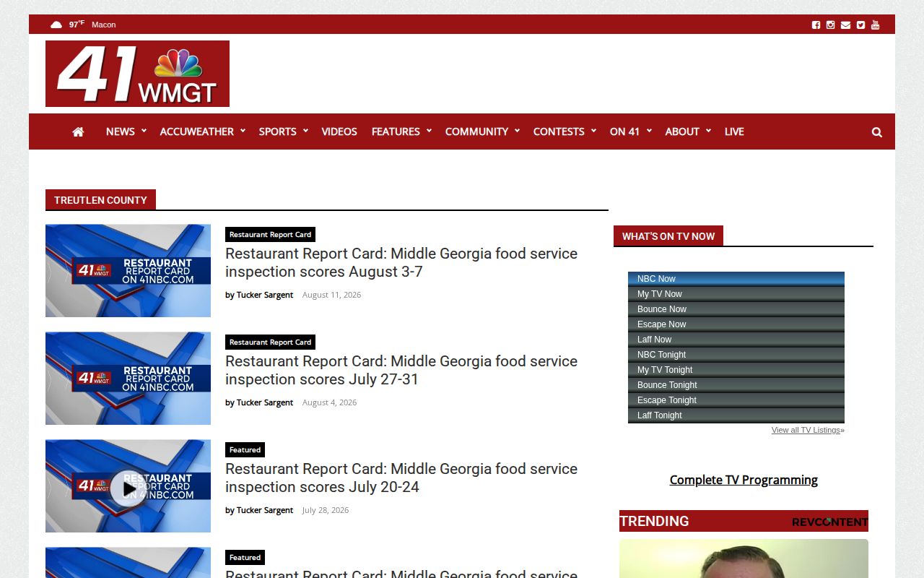Click the cloud weather icon

(x=56, y=25)
